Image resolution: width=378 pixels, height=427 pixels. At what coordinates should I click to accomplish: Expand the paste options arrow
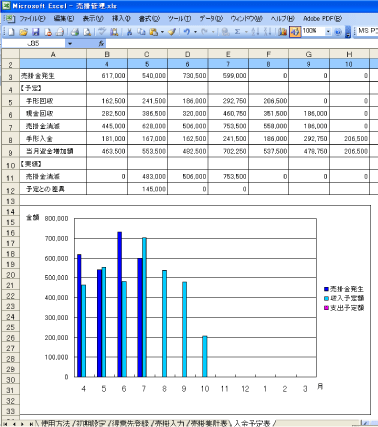[x=162, y=32]
